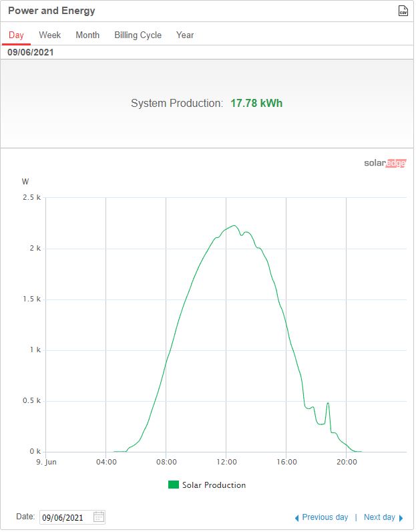
Task: Click the 1 k y-axis label
Action: click(x=35, y=351)
